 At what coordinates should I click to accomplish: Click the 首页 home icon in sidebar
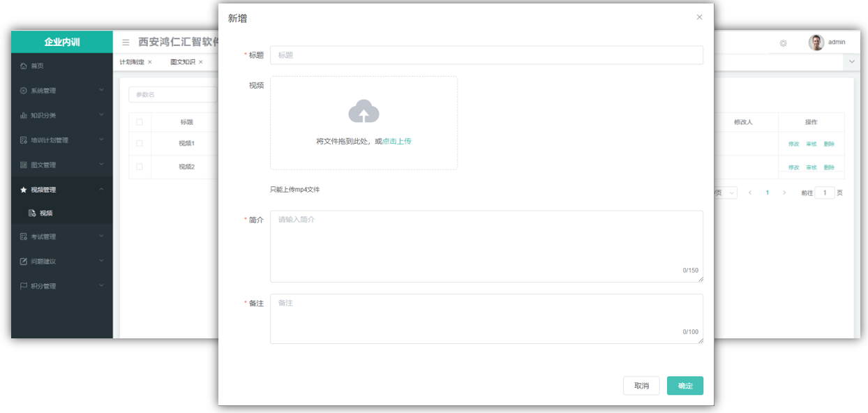click(24, 66)
